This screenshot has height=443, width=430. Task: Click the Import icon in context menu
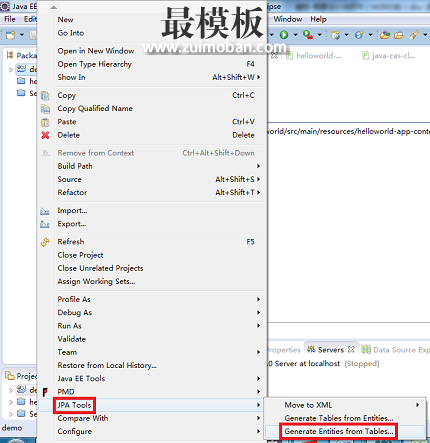pos(45,211)
